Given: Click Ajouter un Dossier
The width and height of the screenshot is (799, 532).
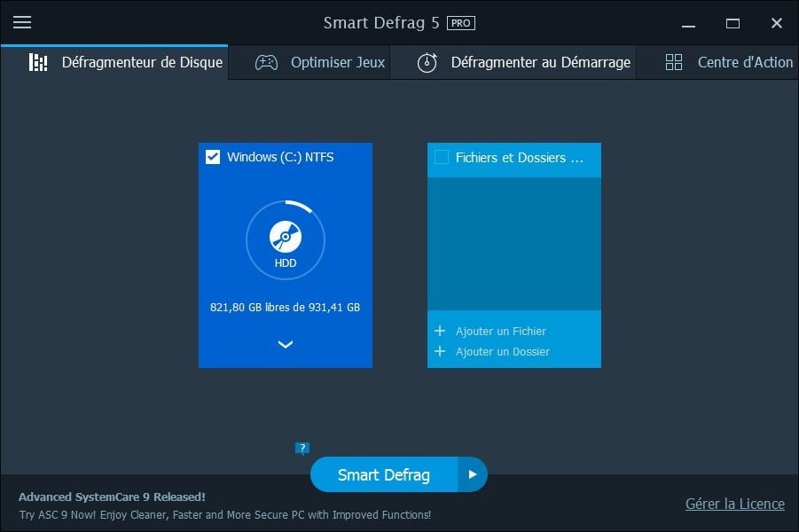Looking at the screenshot, I should click(x=503, y=352).
